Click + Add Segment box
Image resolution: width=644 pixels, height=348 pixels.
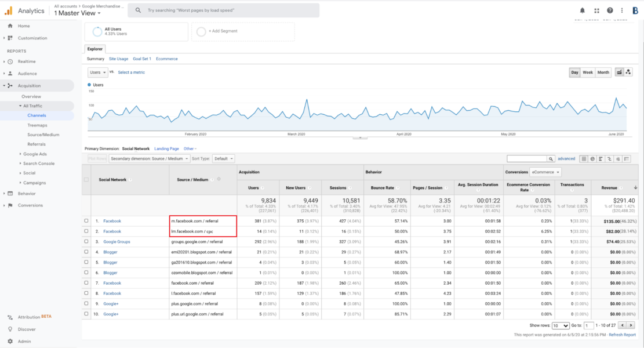(243, 31)
